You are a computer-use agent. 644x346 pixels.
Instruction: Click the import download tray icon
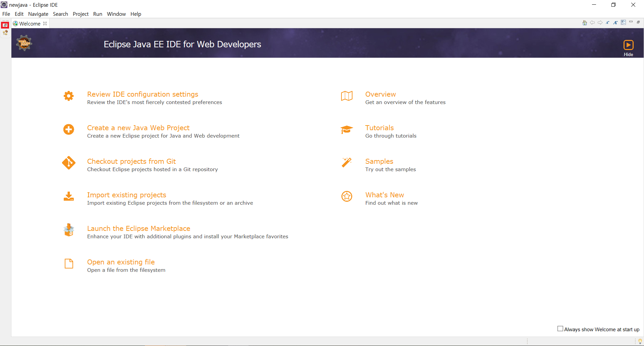point(69,196)
